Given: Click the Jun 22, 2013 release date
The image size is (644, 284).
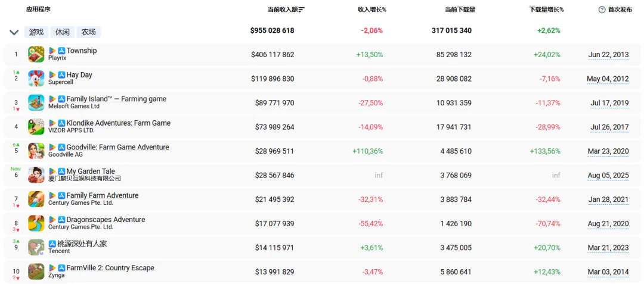Looking at the screenshot, I should (608, 55).
